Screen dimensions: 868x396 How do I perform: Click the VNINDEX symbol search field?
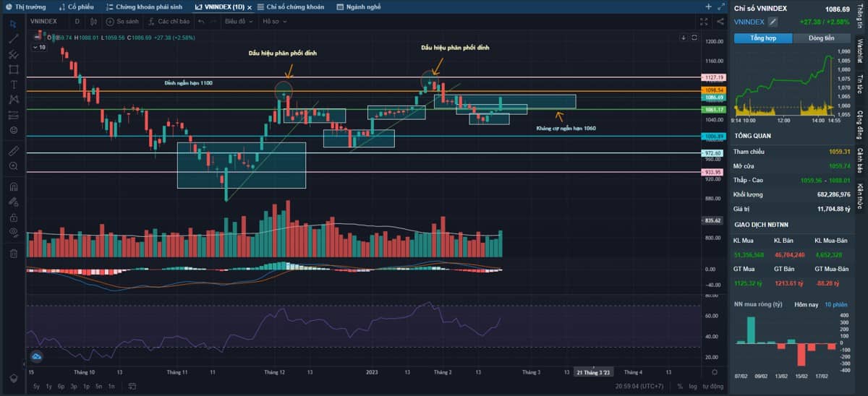(x=45, y=21)
